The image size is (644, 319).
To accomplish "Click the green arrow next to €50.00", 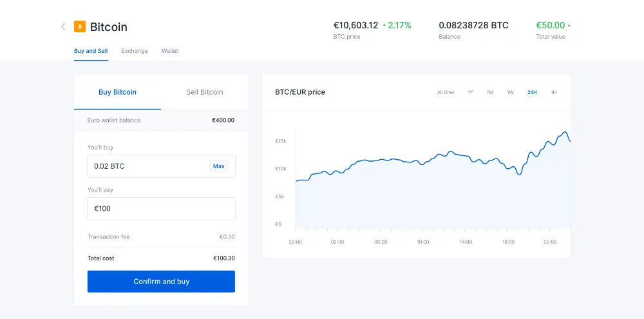I will click(x=569, y=26).
